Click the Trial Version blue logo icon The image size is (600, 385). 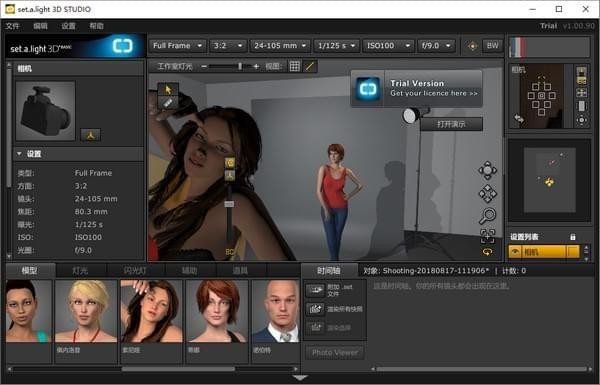(x=368, y=89)
